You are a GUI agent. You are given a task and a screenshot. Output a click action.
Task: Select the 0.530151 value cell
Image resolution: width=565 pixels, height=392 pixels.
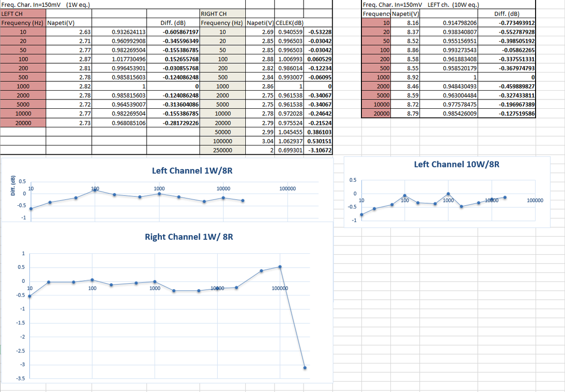tap(318, 141)
